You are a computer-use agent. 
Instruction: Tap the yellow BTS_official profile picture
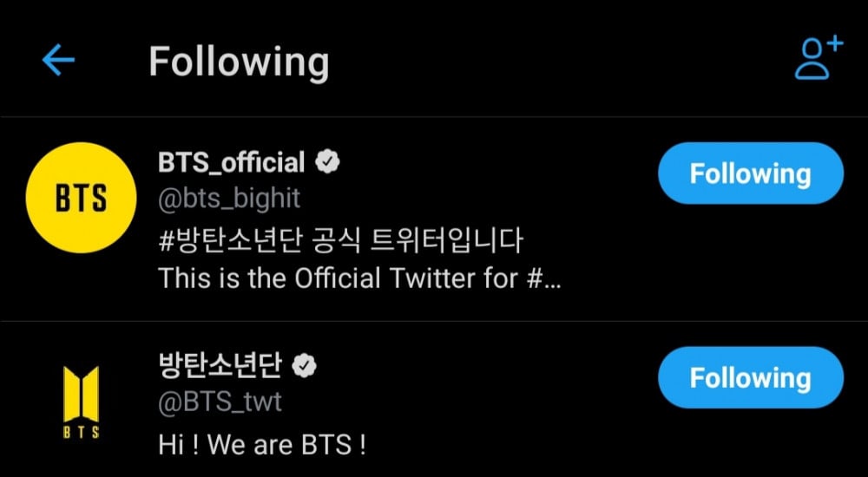[80, 199]
